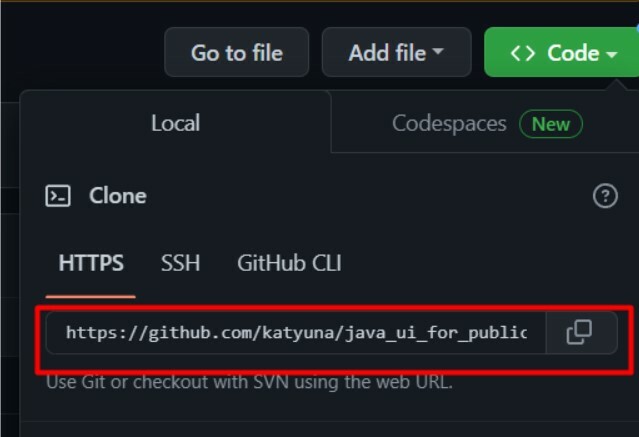Image resolution: width=639 pixels, height=437 pixels.
Task: Click the terminal icon beside Clone
Action: tap(58, 196)
